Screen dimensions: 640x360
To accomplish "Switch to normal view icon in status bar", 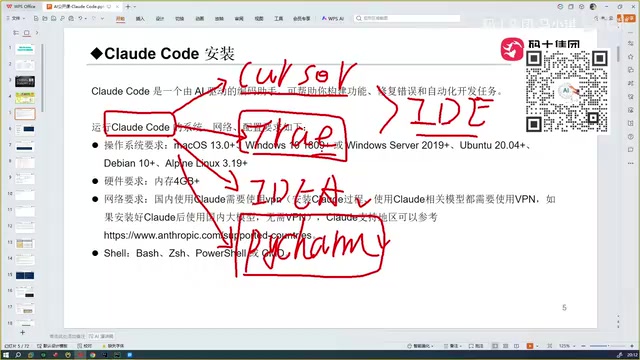I will (x=495, y=346).
